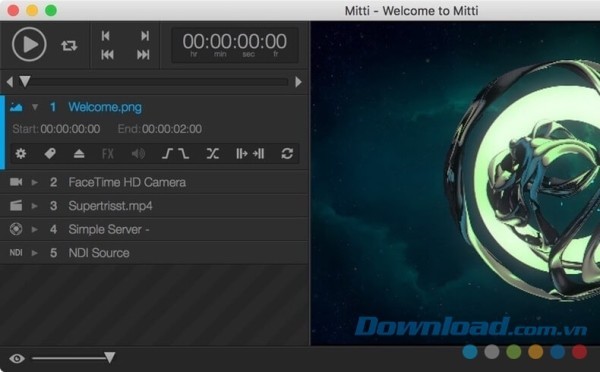Pick the red color swatch
600x372 pixels.
point(579,352)
